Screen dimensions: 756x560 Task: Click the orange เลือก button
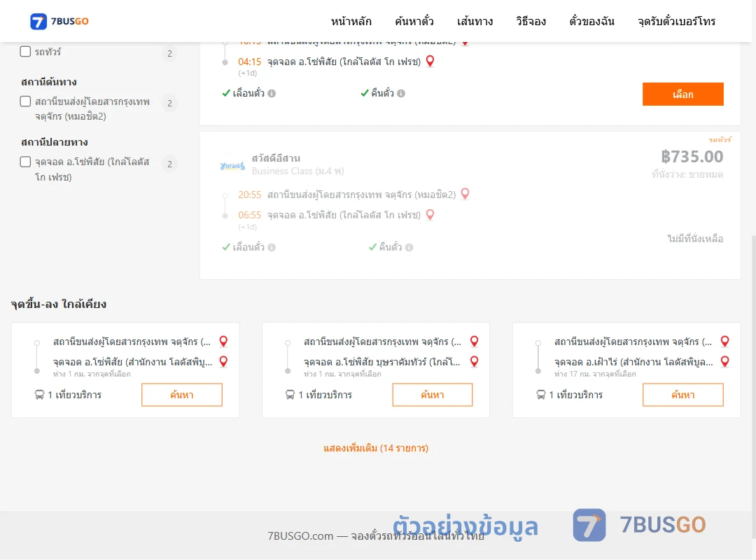point(682,94)
